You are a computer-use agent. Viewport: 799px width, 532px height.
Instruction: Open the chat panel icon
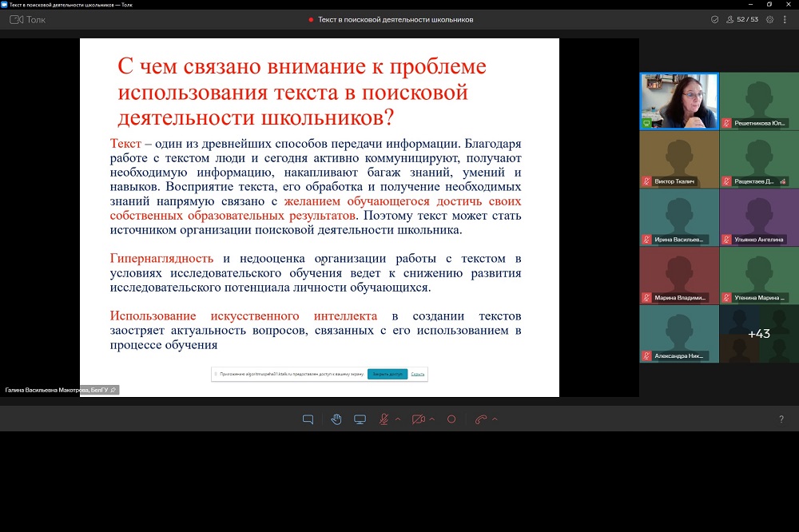tap(308, 419)
